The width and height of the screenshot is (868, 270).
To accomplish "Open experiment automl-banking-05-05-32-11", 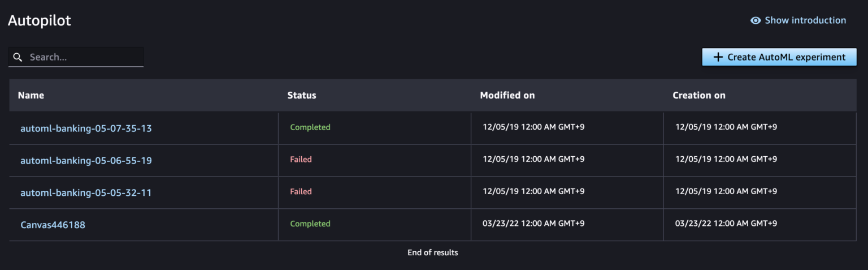I will tap(86, 193).
